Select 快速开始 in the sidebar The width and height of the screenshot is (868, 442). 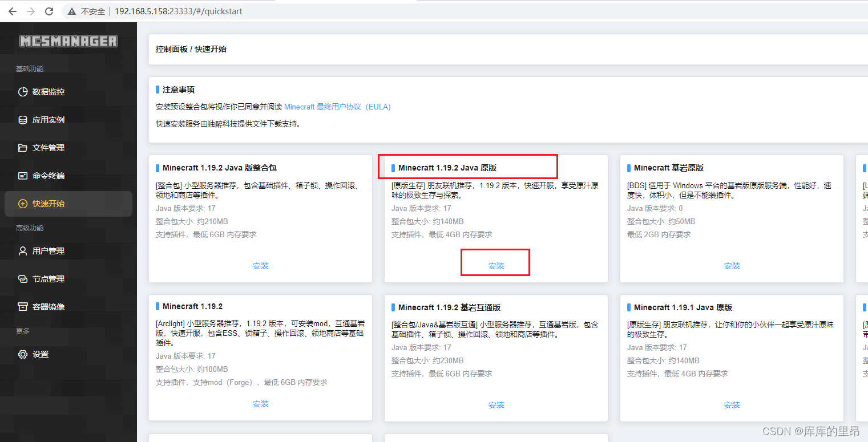click(68, 204)
